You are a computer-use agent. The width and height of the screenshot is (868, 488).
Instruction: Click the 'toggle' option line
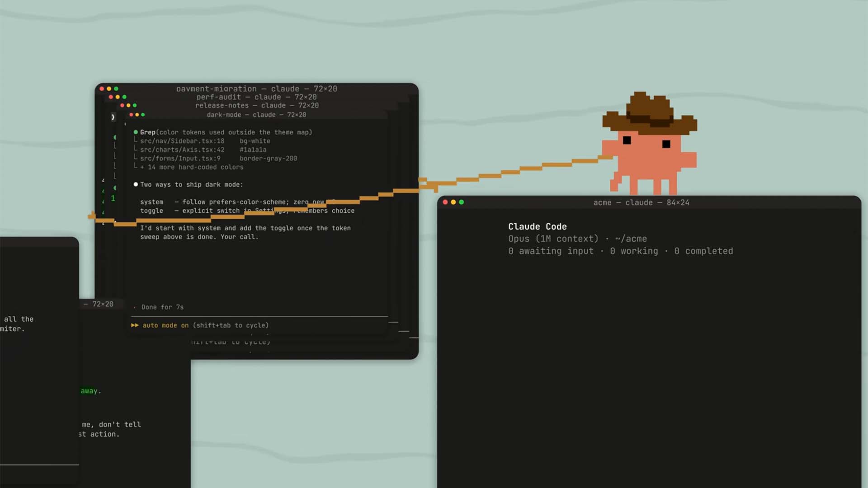click(x=247, y=211)
